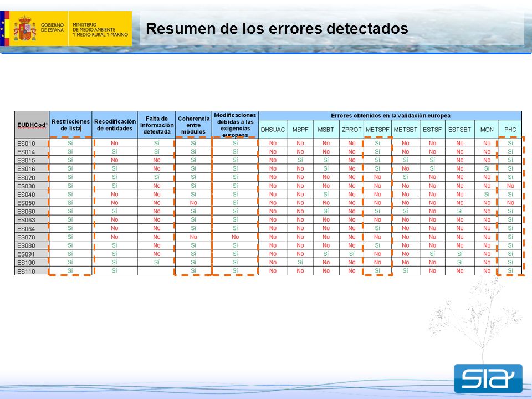Click the 'No' in ES050's Coherencia entre módulos cell
The image size is (532, 399).
pyautogui.click(x=193, y=203)
